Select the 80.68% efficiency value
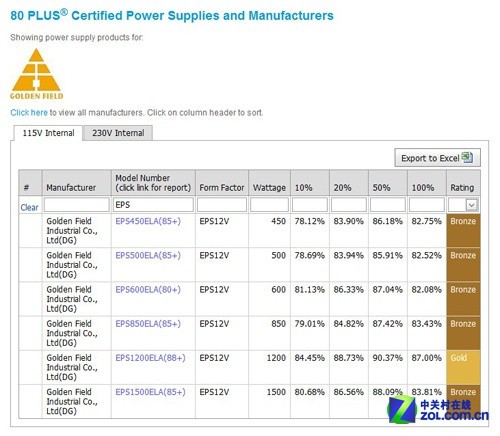Screen dimensions: 500x436 [x=310, y=392]
